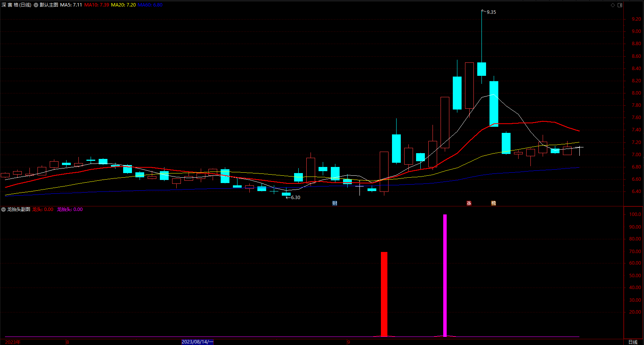Click the 9.20 price axis label
The width and height of the screenshot is (644, 345).
pos(636,19)
